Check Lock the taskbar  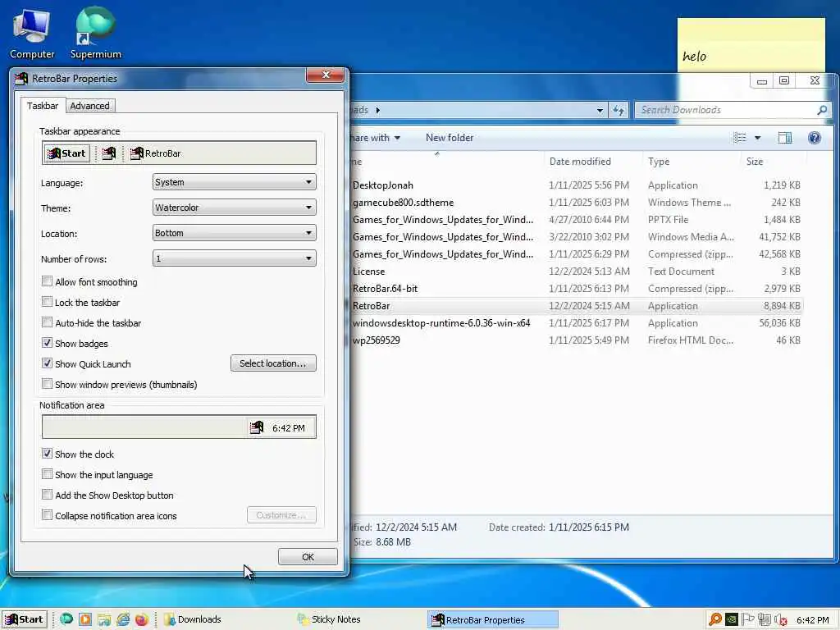(x=47, y=302)
